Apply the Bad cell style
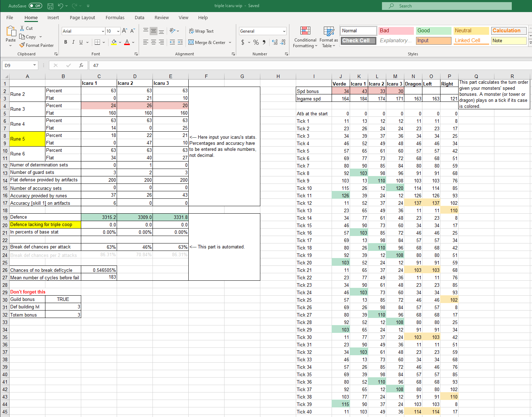This screenshot has height=417, width=532. pyautogui.click(x=396, y=31)
